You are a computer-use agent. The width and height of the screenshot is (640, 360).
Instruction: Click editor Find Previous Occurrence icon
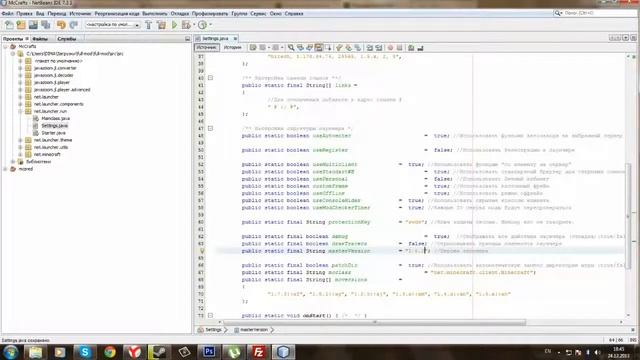300,48
